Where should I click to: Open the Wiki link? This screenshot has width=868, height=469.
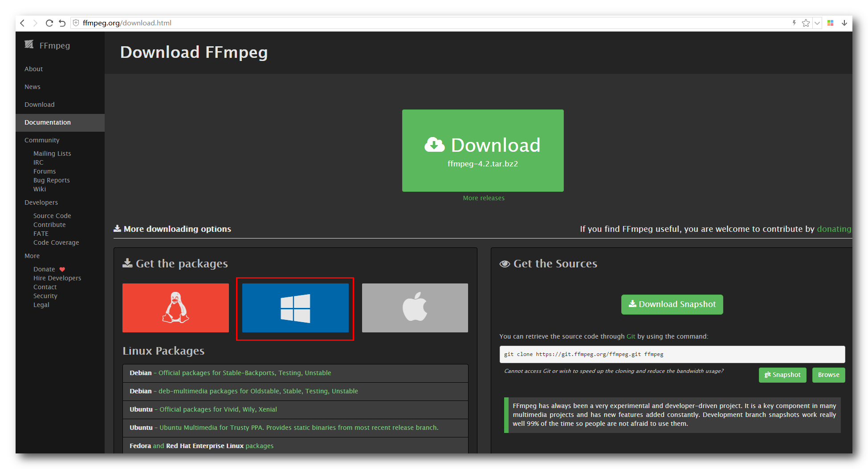(x=40, y=189)
